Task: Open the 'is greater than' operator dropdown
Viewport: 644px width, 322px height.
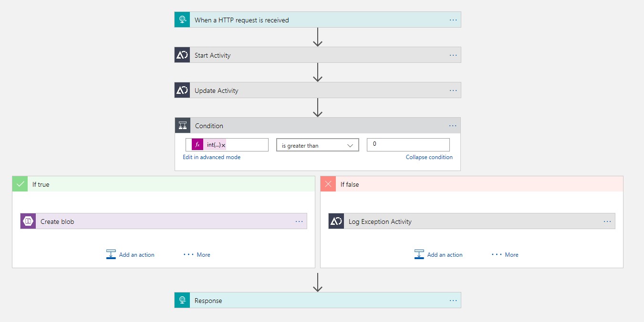Action: [318, 145]
